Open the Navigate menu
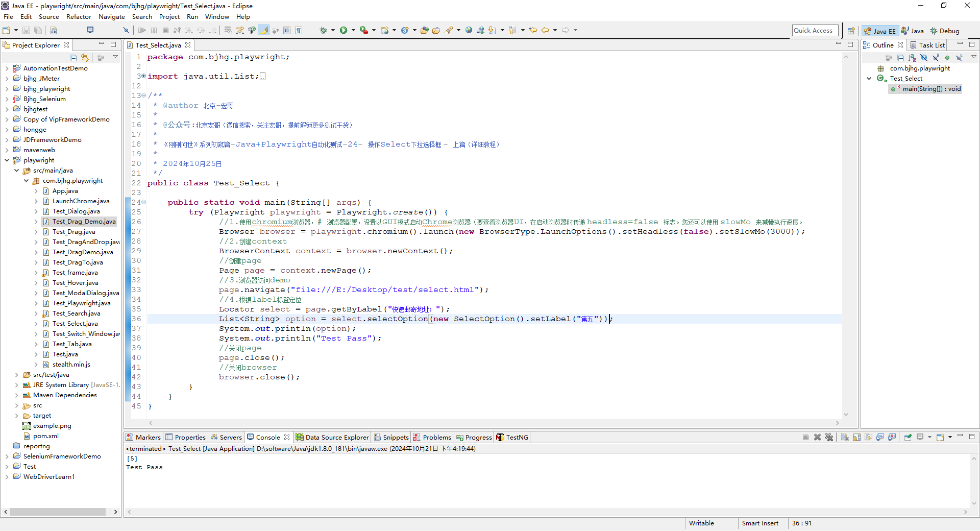 pyautogui.click(x=111, y=16)
